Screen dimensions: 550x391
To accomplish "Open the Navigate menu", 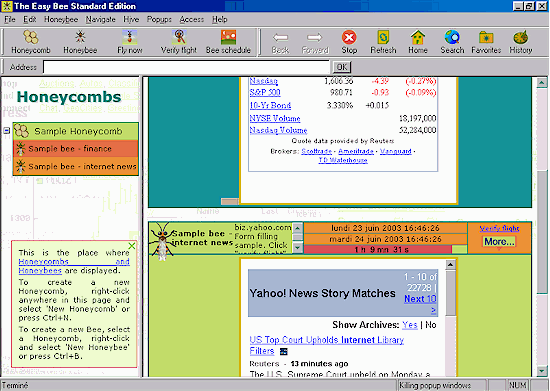I will pyautogui.click(x=101, y=20).
